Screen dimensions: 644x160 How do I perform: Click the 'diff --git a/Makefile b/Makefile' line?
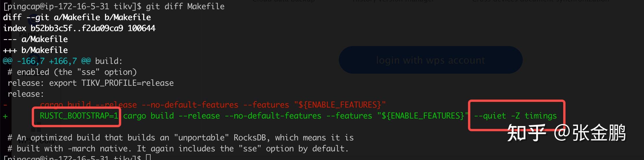[77, 17]
